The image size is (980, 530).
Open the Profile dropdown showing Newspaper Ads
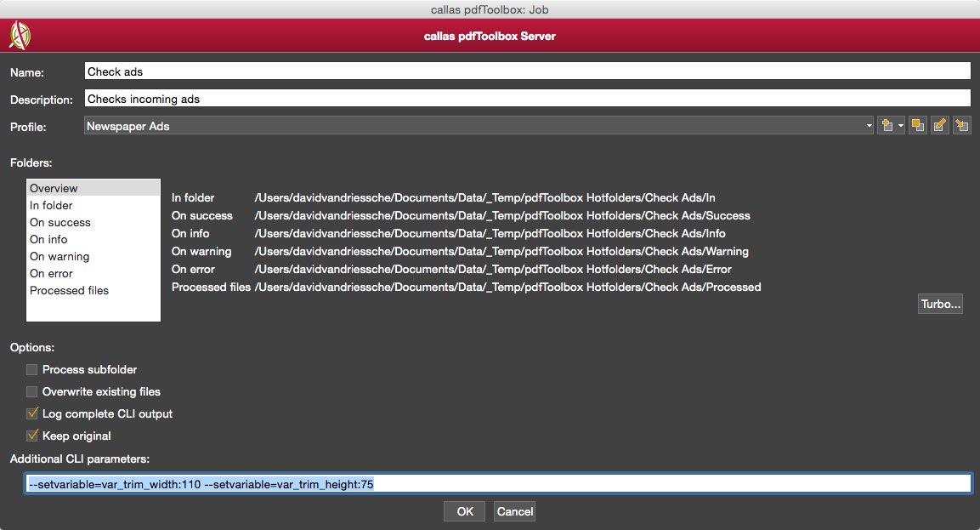point(479,126)
